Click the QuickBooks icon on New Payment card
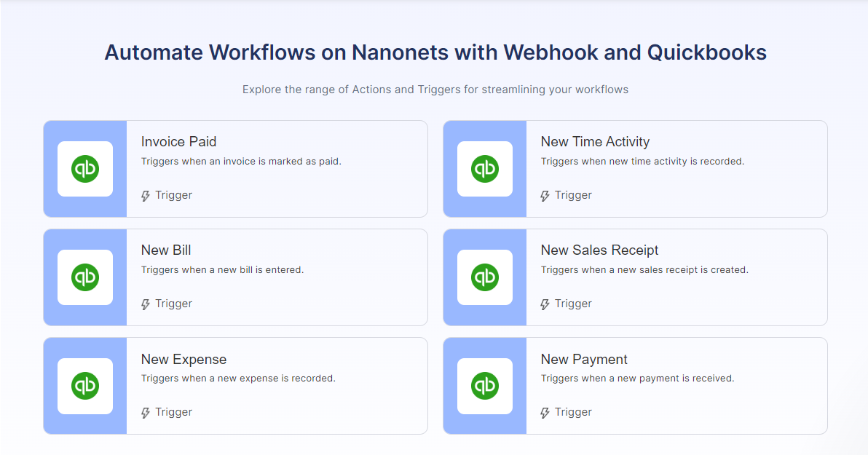The image size is (868, 455). tap(485, 386)
